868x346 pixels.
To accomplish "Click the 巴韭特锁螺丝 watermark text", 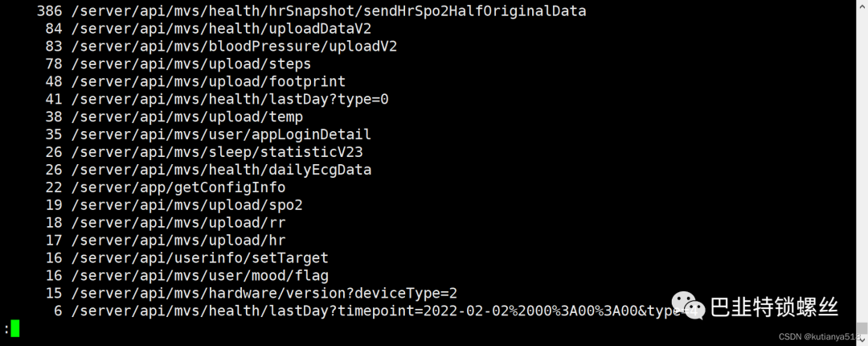I will (x=774, y=307).
